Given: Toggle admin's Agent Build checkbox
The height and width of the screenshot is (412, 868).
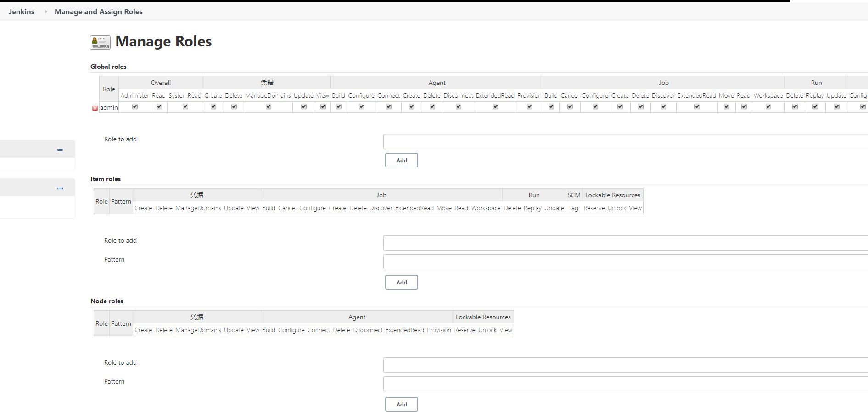Looking at the screenshot, I should tap(339, 106).
